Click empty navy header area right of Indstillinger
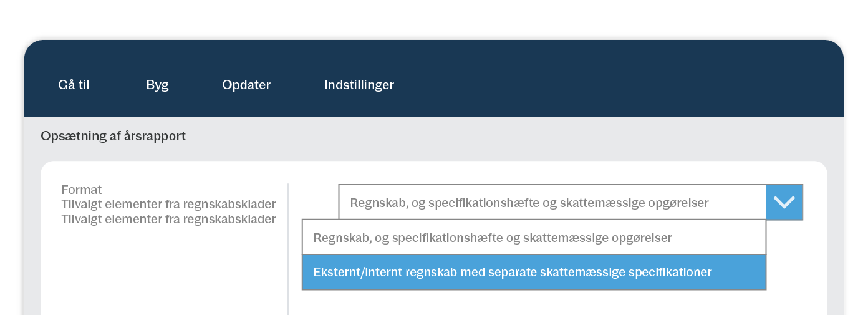Image resolution: width=868 pixels, height=315 pixels. pyautogui.click(x=592, y=85)
